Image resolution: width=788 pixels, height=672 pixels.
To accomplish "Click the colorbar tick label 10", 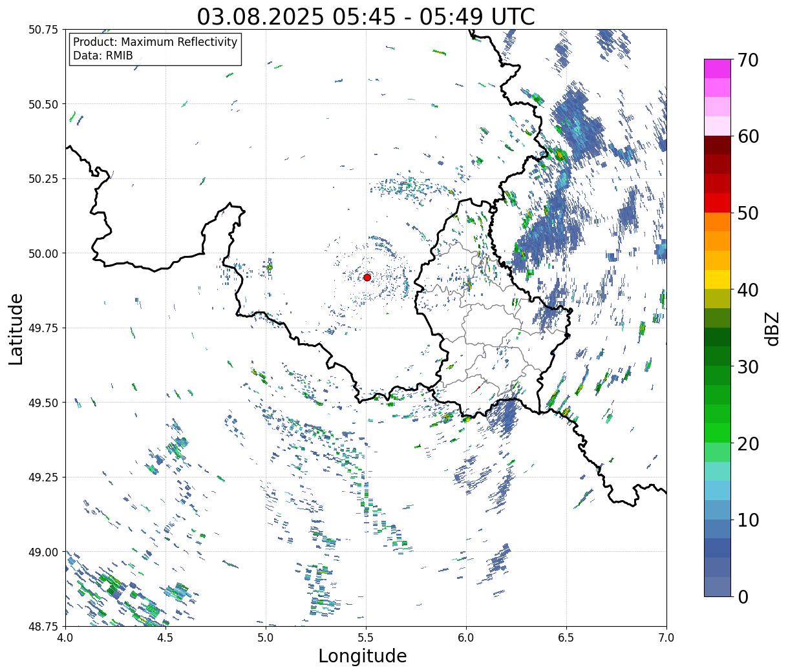I will (x=747, y=520).
